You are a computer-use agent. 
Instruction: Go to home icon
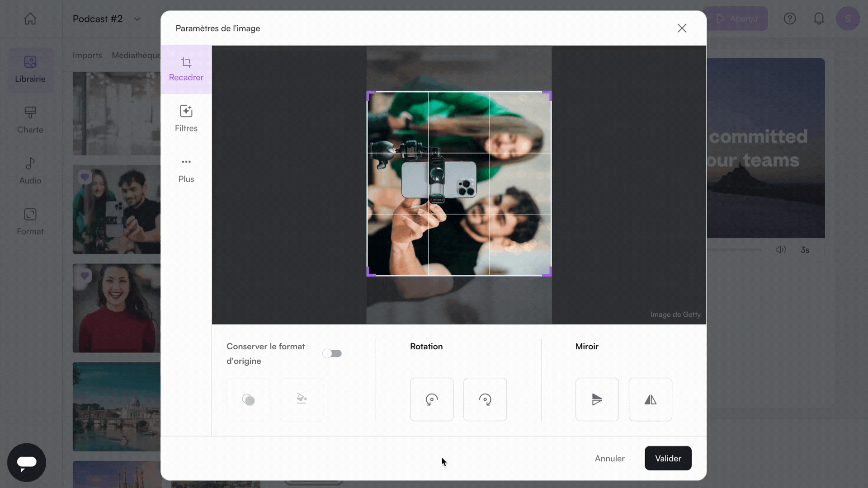(x=30, y=19)
